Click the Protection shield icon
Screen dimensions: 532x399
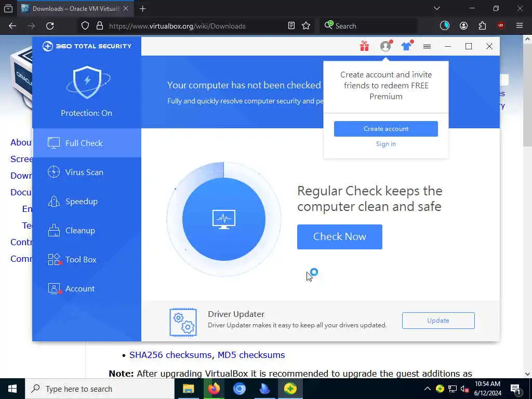pyautogui.click(x=87, y=83)
